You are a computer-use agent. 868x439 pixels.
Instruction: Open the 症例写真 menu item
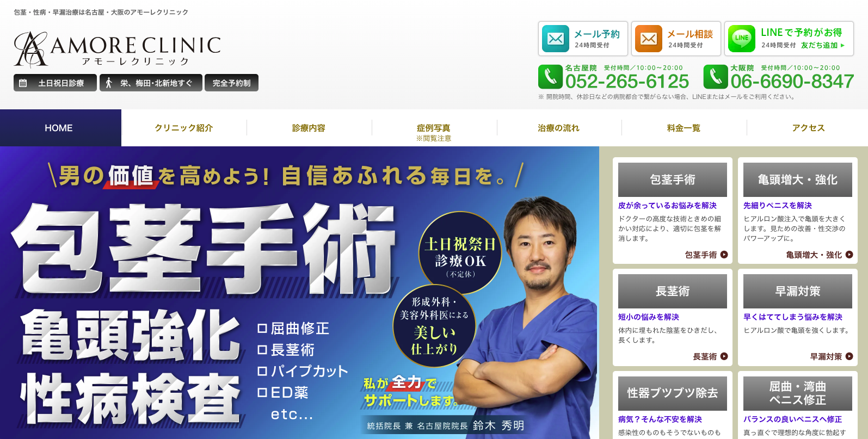pyautogui.click(x=434, y=128)
